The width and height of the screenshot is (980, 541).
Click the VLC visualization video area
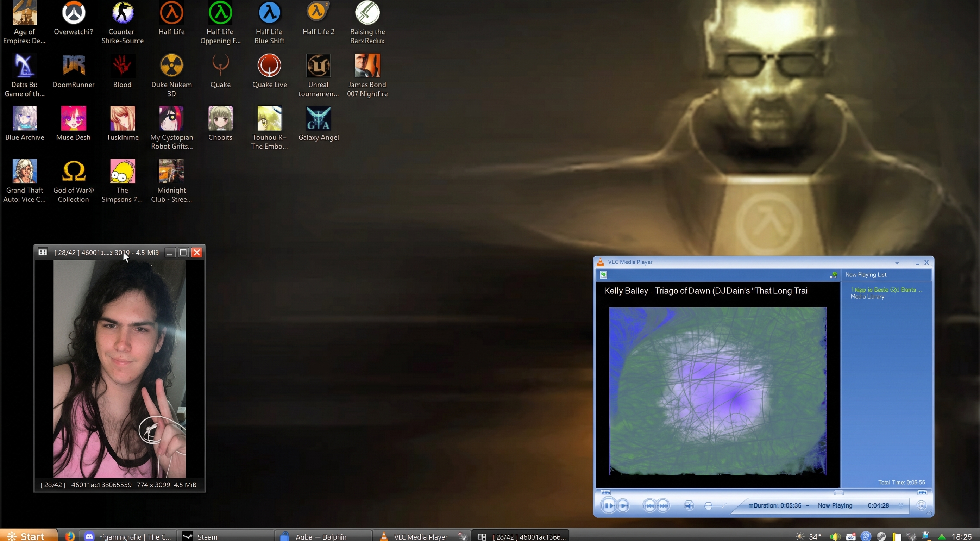(717, 391)
